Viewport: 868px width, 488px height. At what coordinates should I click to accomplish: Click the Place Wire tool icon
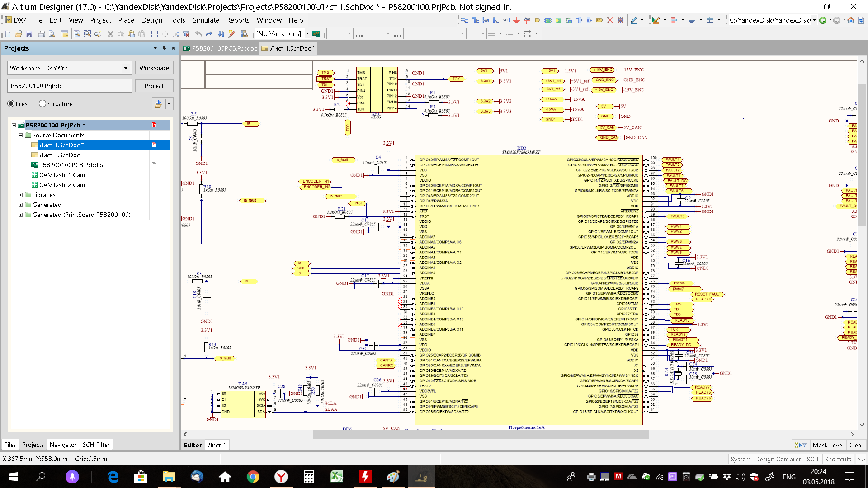464,20
